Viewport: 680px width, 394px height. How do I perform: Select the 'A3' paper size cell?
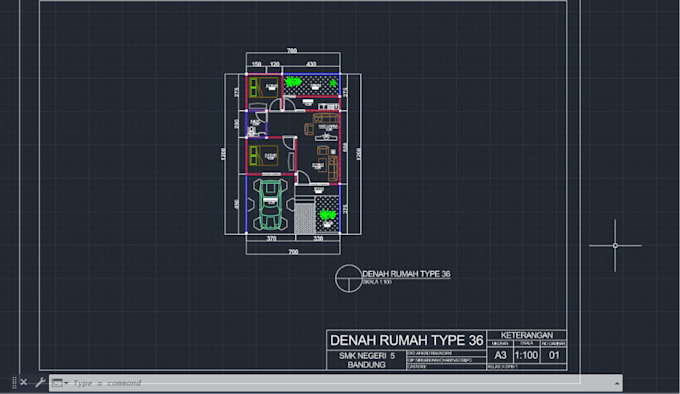pyautogui.click(x=500, y=355)
